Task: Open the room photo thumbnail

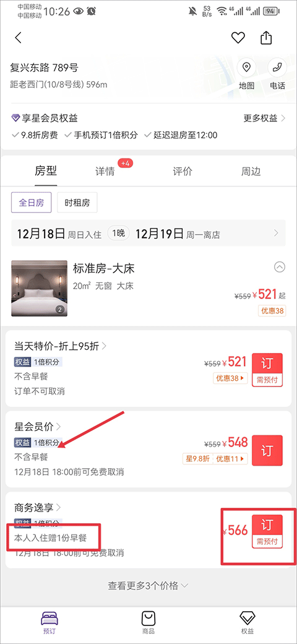Action: [40, 288]
